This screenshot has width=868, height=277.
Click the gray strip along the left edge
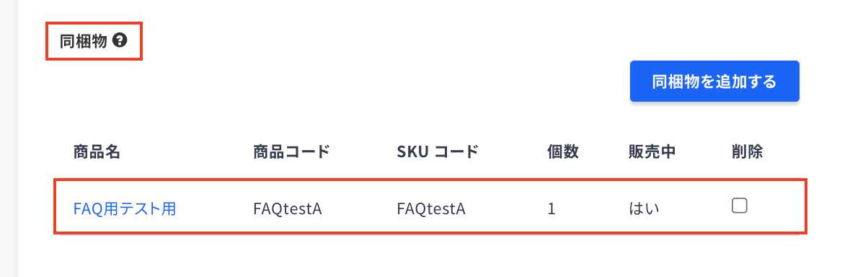click(9, 138)
